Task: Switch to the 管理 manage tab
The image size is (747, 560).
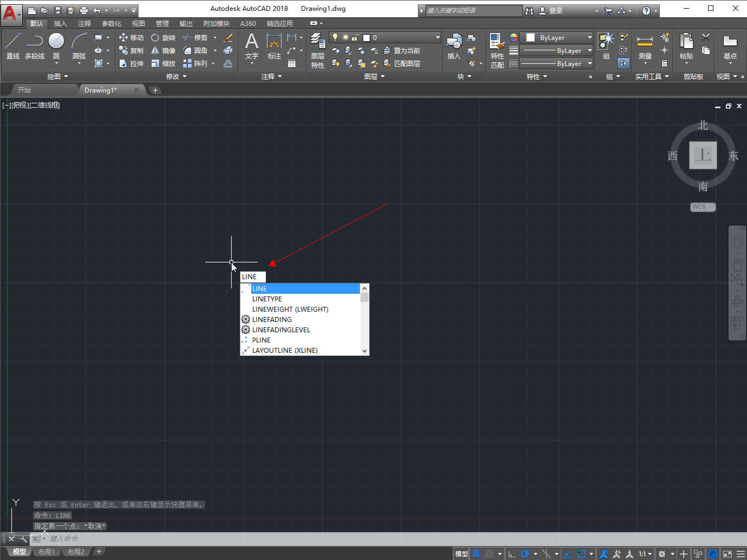Action: [x=162, y=23]
